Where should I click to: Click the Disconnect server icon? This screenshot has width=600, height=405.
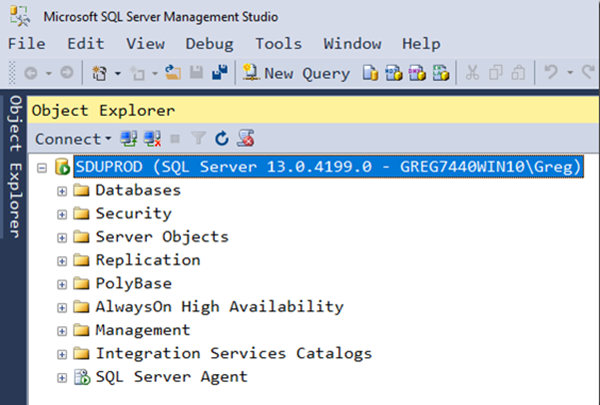tap(152, 139)
